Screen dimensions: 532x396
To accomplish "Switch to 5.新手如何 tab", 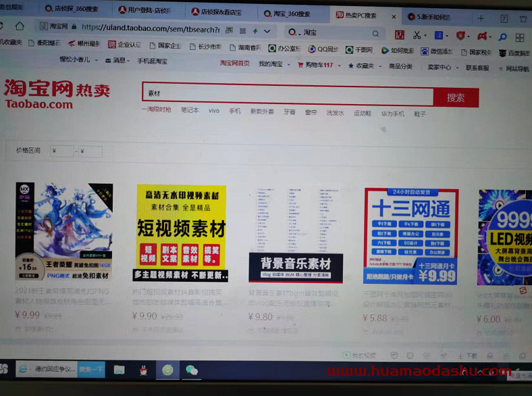I will tap(429, 17).
